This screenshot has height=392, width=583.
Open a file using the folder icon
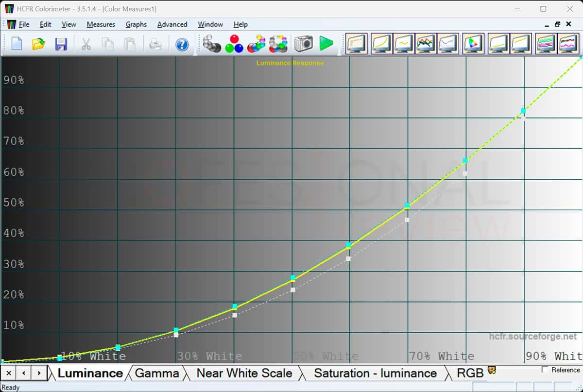tap(38, 44)
